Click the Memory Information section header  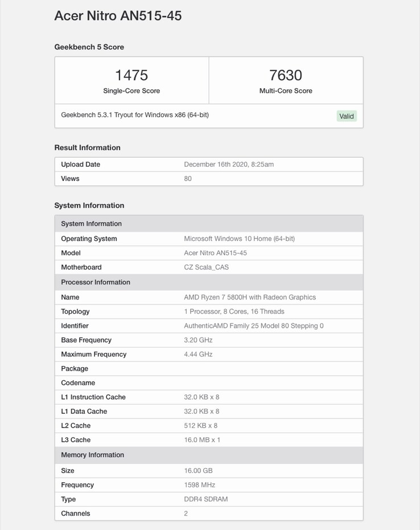tap(92, 455)
